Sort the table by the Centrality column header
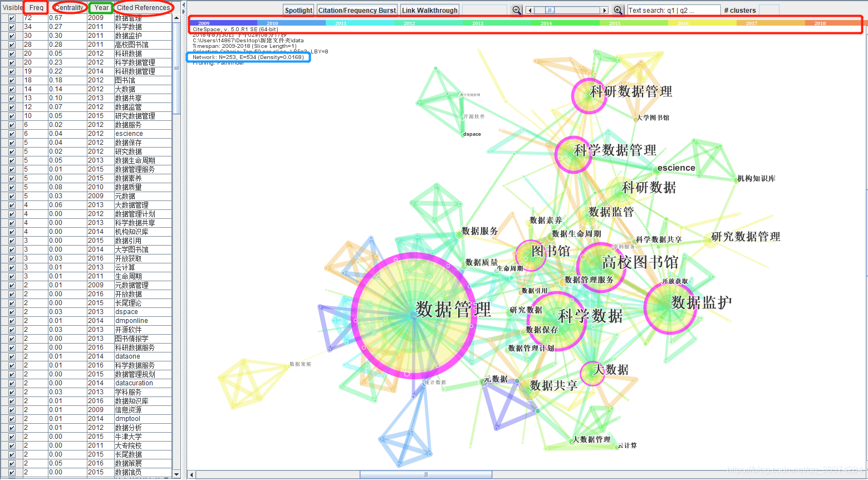This screenshot has width=868, height=480. click(x=68, y=7)
